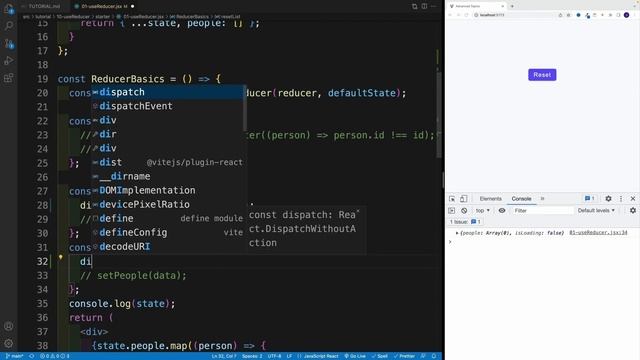Viewport: 640px width, 360px height.
Task: Choose defineConfig vite suggestion
Action: coord(167,233)
